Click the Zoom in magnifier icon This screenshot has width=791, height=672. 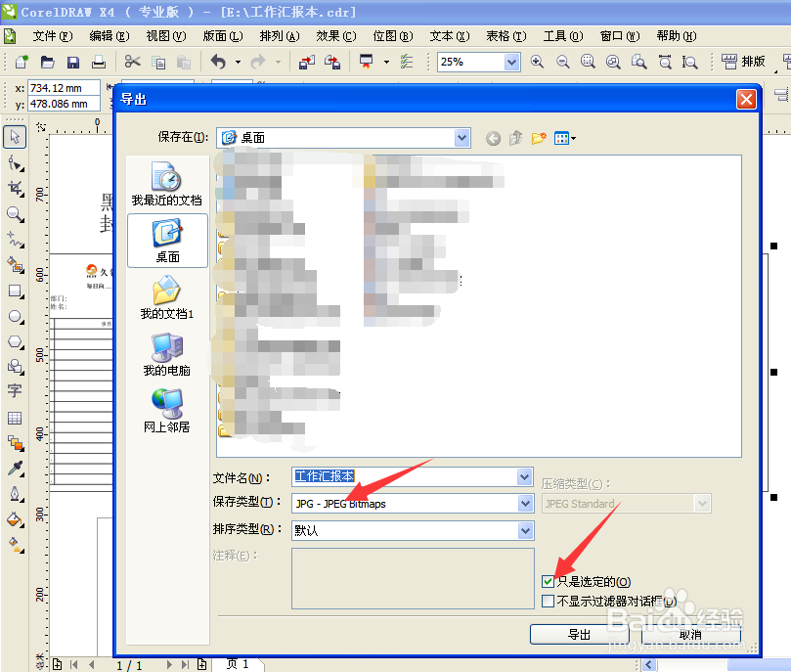click(537, 62)
